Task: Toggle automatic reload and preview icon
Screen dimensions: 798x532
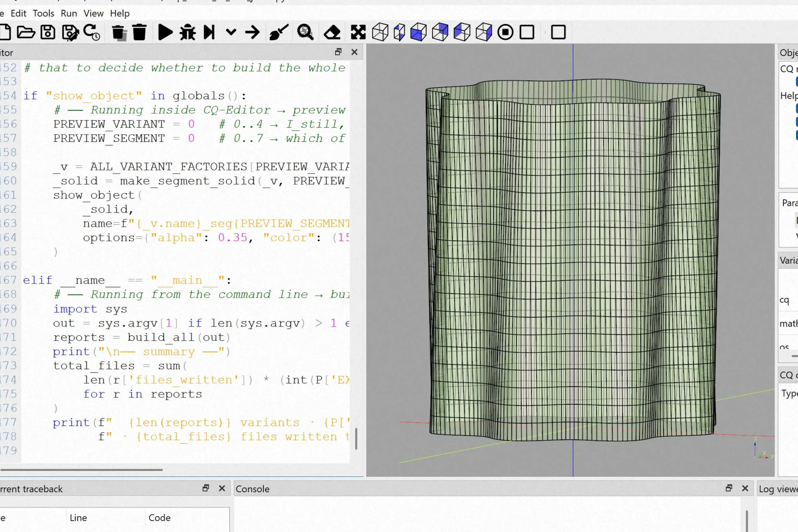Action: pos(92,33)
